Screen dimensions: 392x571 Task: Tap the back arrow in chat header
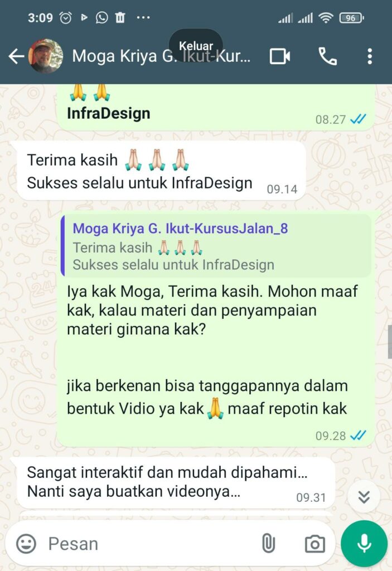point(16,56)
